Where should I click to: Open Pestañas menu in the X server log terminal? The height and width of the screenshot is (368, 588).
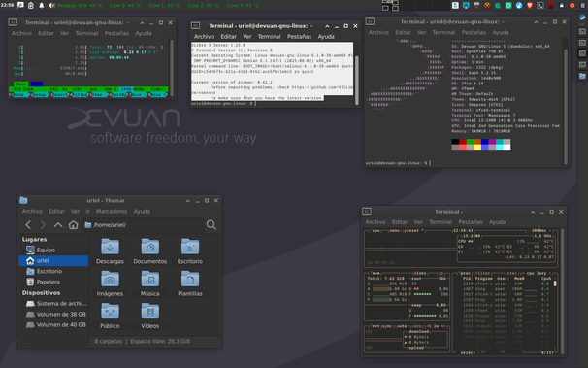299,36
